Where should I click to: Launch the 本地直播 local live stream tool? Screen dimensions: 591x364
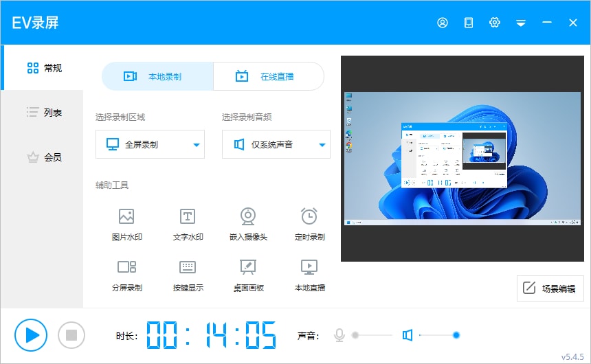[x=309, y=267]
